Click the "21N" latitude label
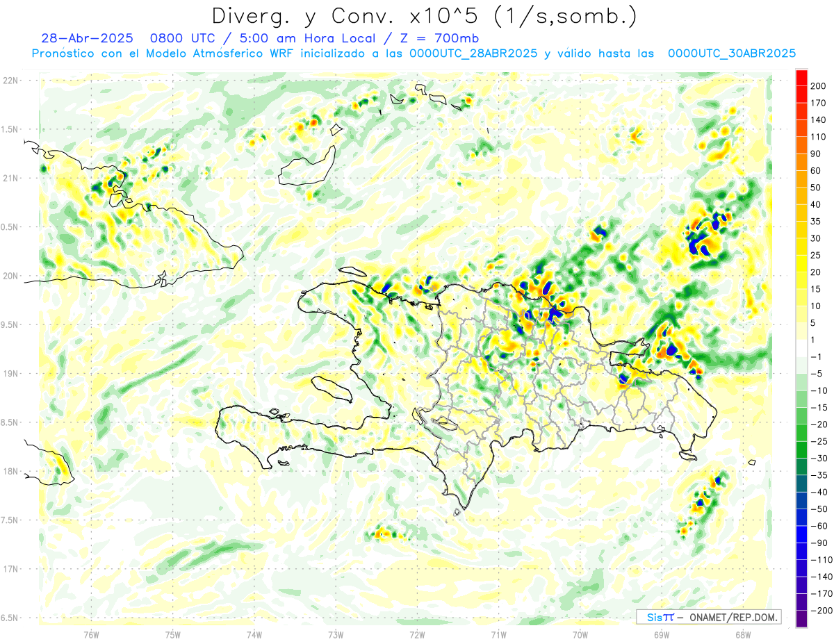Viewport: 834px width, 644px height. pyautogui.click(x=10, y=178)
